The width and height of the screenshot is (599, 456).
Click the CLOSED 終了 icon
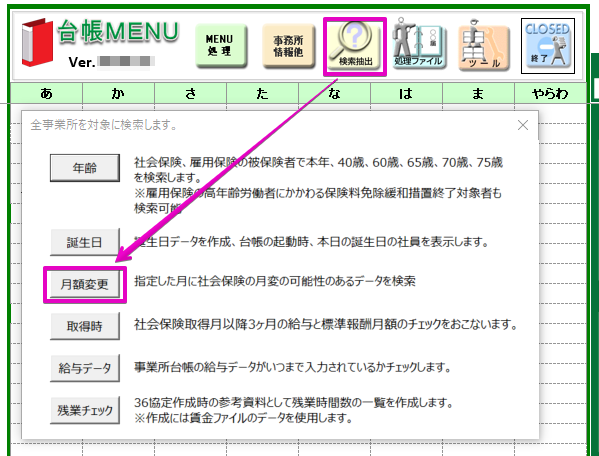pyautogui.click(x=547, y=46)
